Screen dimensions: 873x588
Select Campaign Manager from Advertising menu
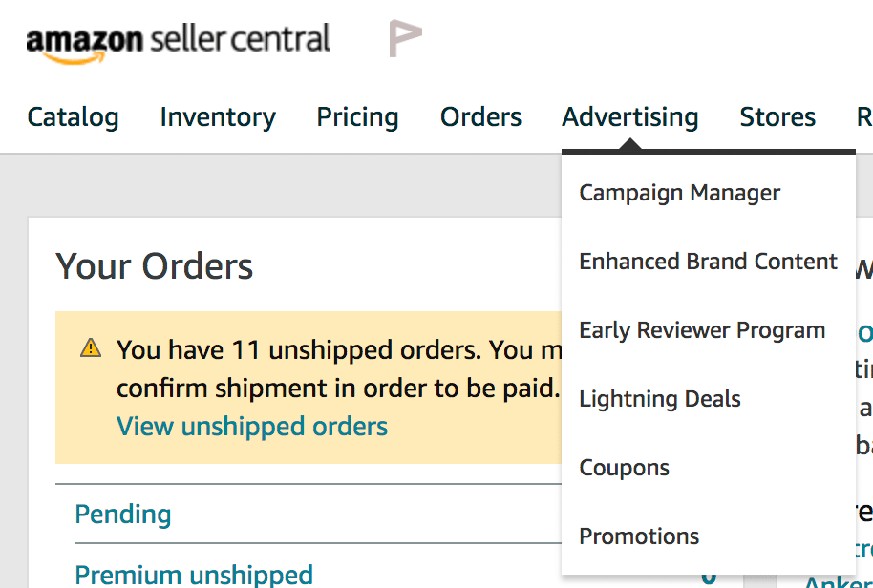[x=679, y=193]
